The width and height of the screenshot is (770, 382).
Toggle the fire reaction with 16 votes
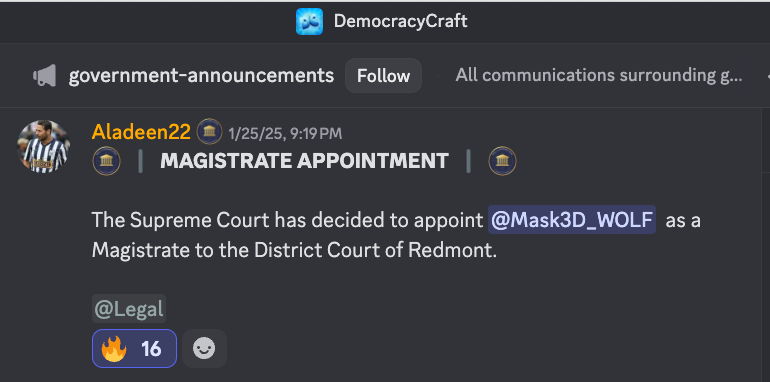(x=134, y=349)
